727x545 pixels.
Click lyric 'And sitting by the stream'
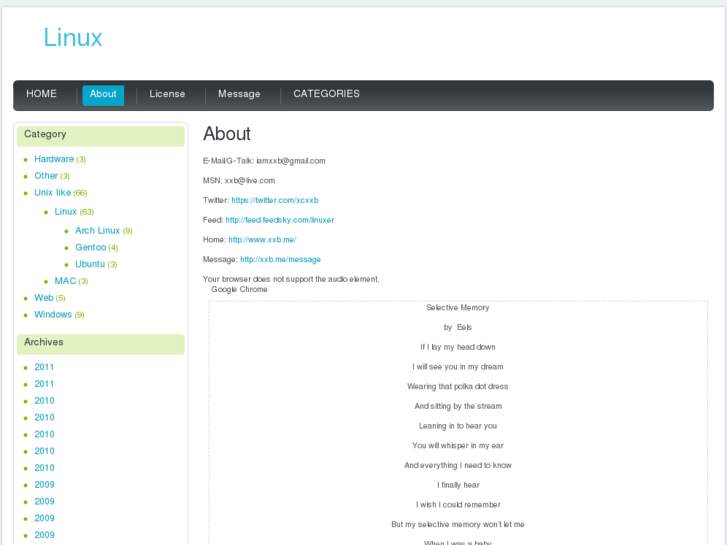(x=458, y=406)
